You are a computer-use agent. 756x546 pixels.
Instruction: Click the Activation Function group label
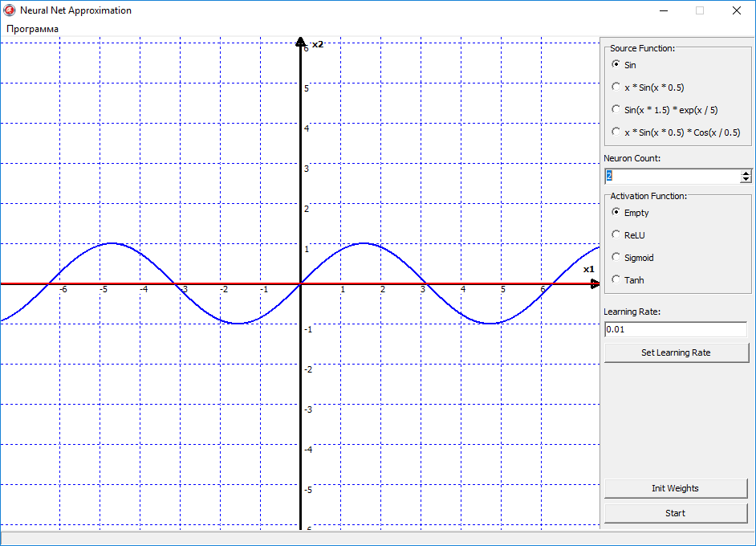tap(648, 196)
